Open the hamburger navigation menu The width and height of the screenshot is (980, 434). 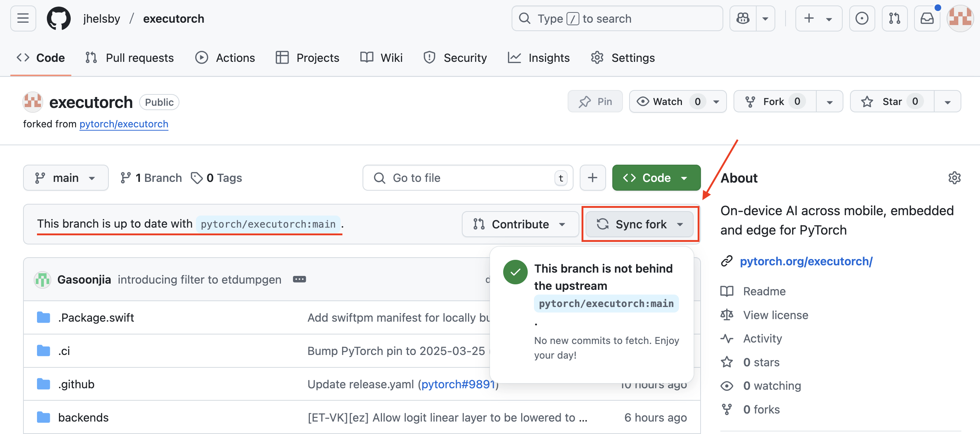[23, 18]
